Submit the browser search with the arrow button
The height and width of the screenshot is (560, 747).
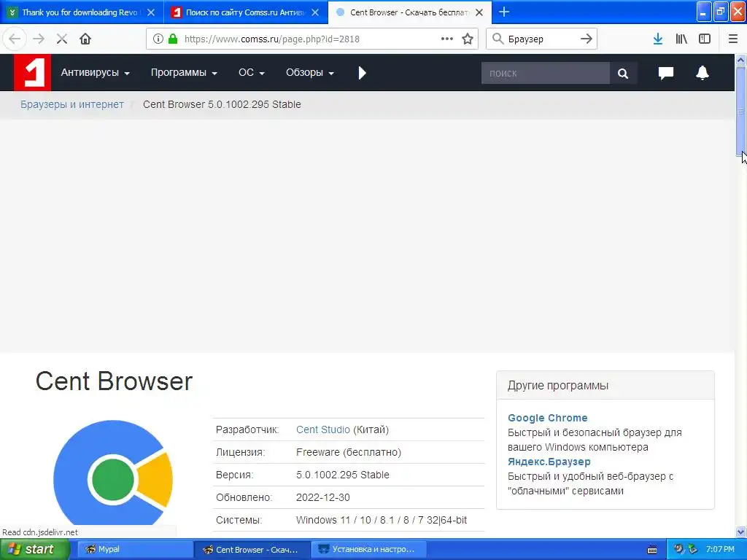pyautogui.click(x=586, y=39)
